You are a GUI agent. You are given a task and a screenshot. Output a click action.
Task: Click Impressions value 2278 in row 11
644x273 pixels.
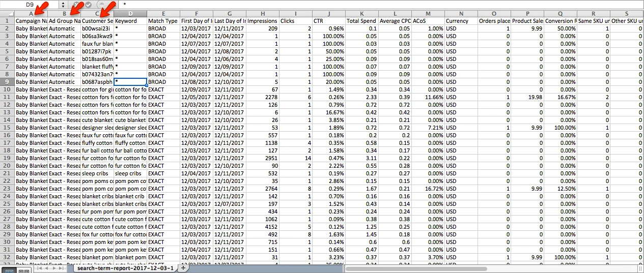click(x=263, y=97)
